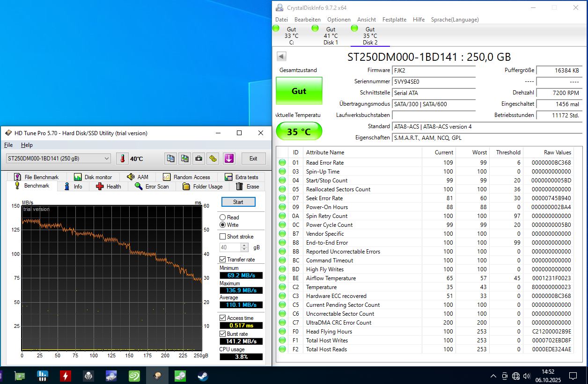Open the ST250DM000 drive selection dropdown
588x384 pixels.
click(58, 159)
